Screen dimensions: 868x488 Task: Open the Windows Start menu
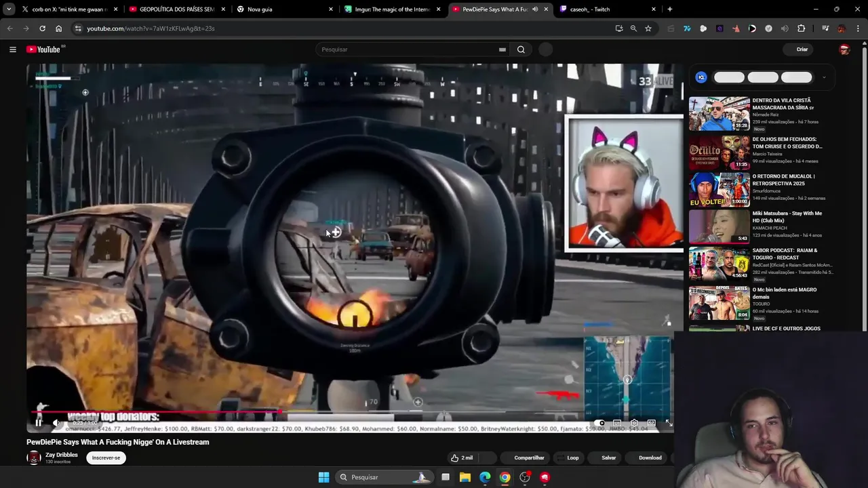coord(323,477)
